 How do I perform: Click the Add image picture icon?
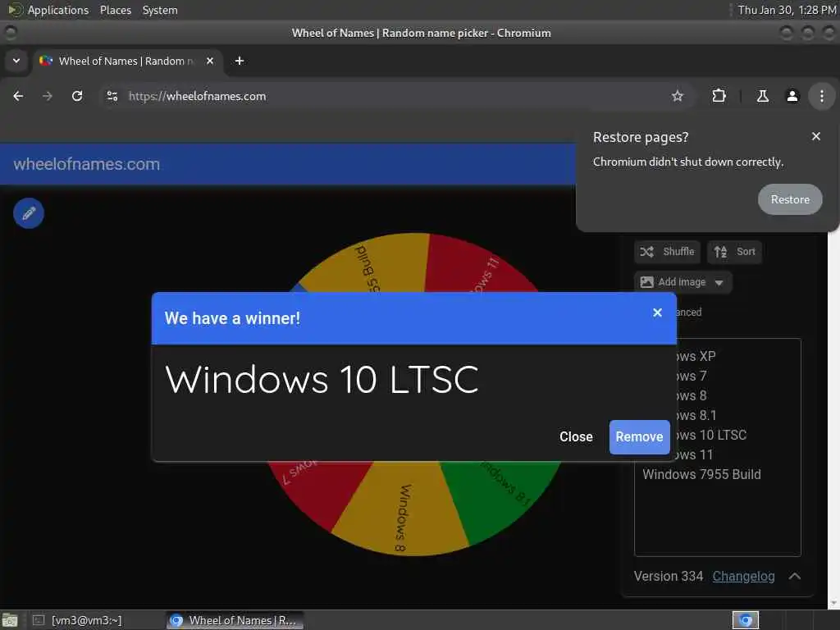pyautogui.click(x=646, y=282)
